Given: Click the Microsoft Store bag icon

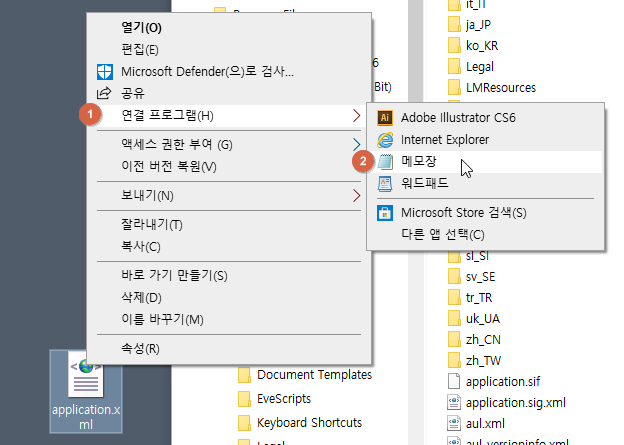Looking at the screenshot, I should [x=385, y=213].
